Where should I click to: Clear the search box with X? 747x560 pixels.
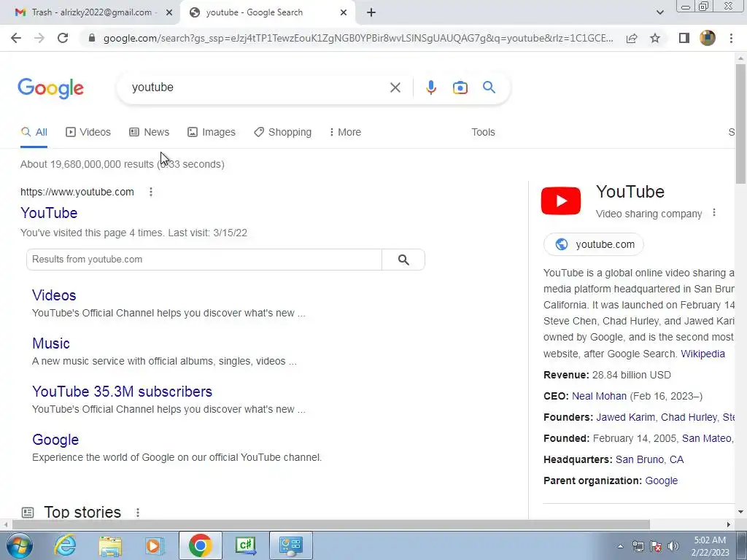click(395, 87)
